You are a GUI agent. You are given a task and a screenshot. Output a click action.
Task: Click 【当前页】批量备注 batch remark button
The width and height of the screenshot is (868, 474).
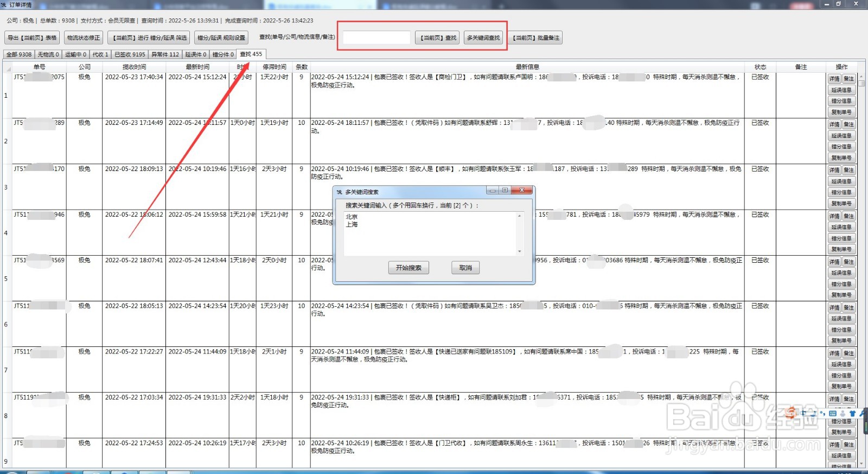(x=535, y=37)
